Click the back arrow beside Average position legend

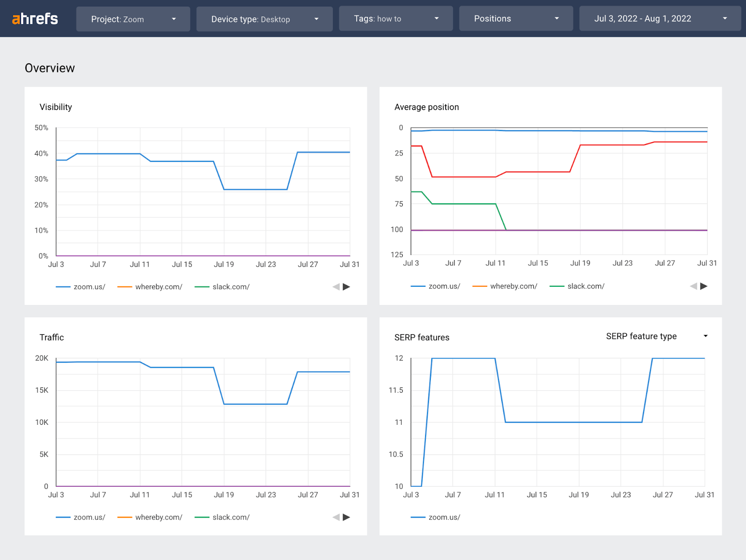[x=693, y=286]
